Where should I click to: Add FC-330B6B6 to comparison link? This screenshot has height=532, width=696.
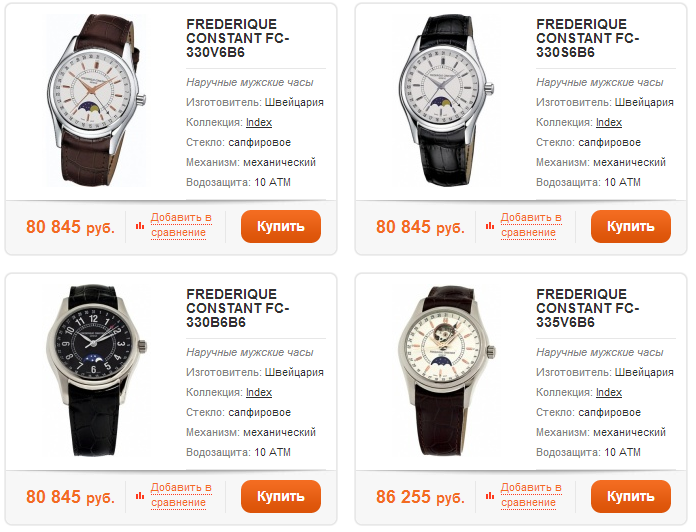tap(181, 495)
